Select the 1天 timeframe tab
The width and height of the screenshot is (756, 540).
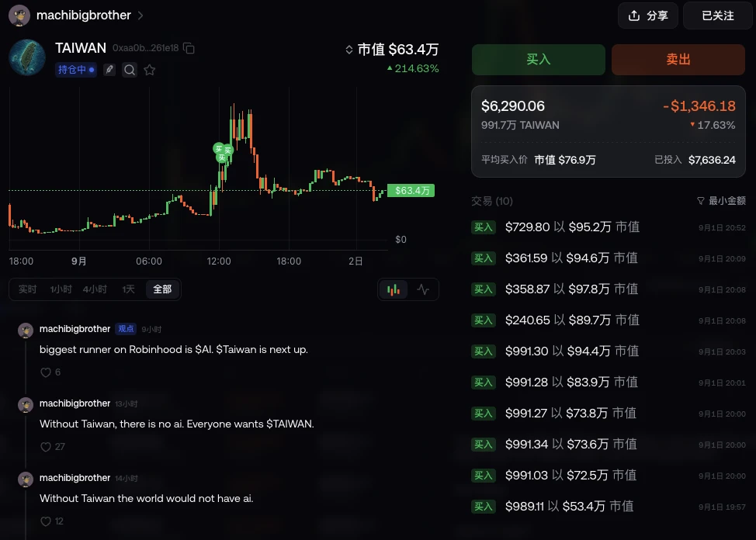click(x=128, y=289)
